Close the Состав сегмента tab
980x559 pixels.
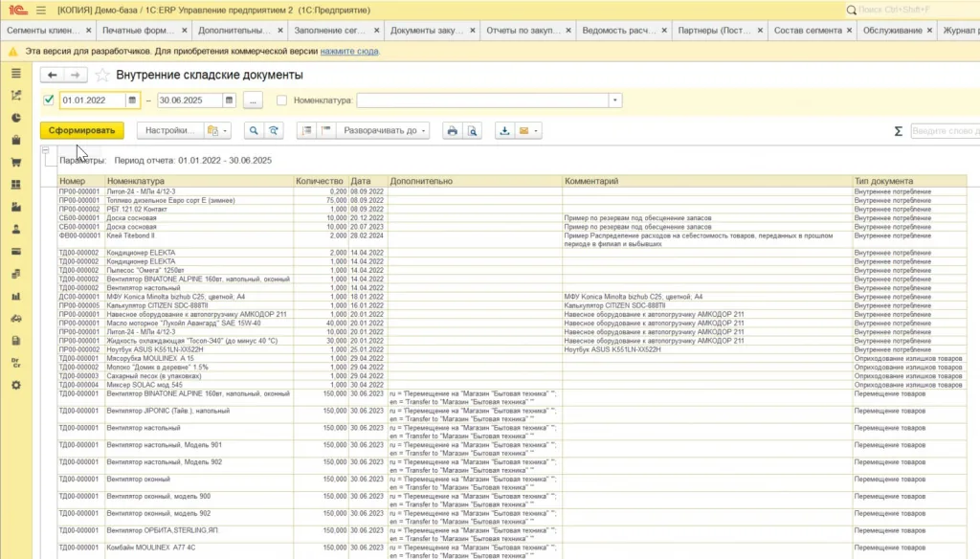(x=849, y=30)
